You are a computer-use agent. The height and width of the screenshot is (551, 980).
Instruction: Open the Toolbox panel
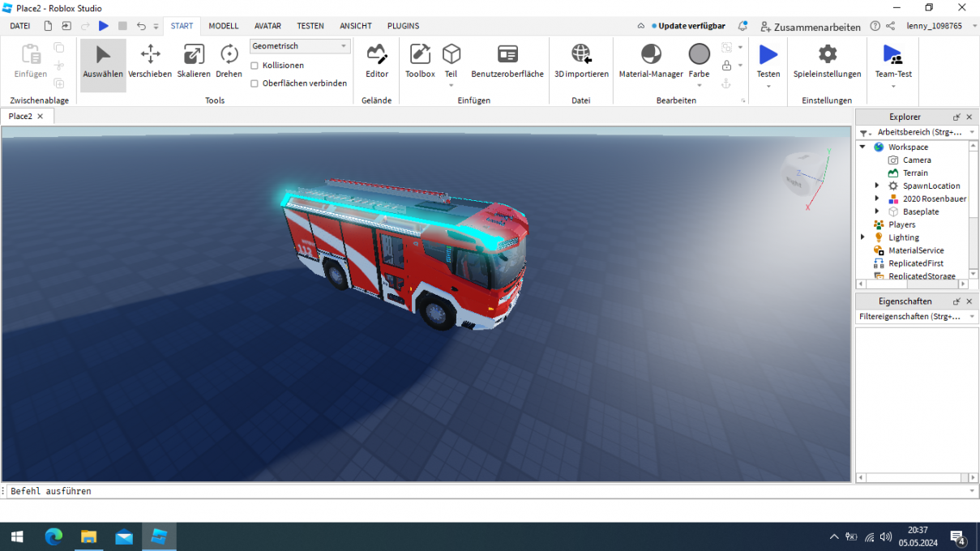[420, 62]
